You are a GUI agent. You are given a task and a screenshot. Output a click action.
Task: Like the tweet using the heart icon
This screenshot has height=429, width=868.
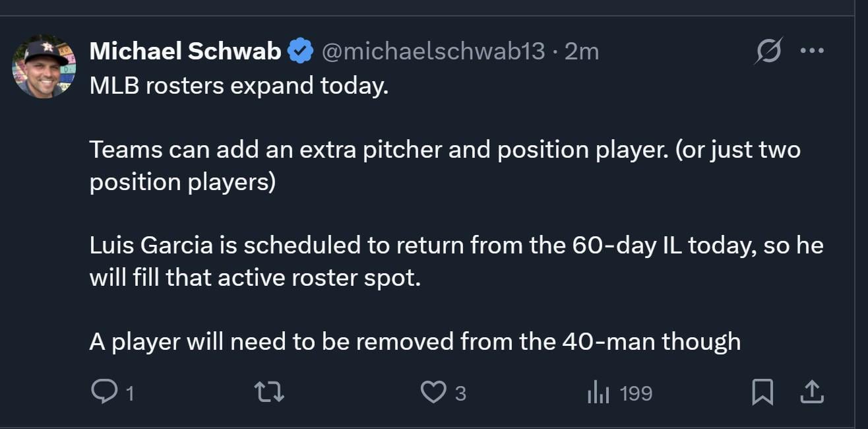pos(435,392)
